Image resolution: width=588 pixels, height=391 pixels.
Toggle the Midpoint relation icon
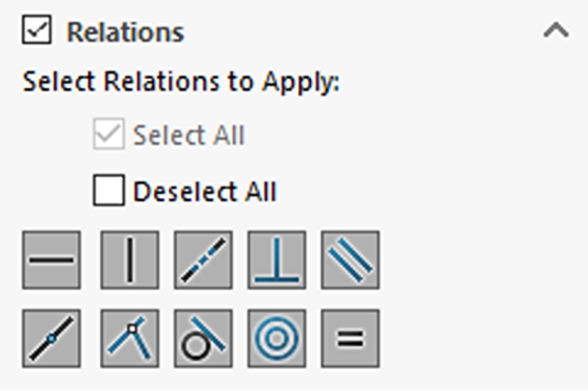point(51,339)
